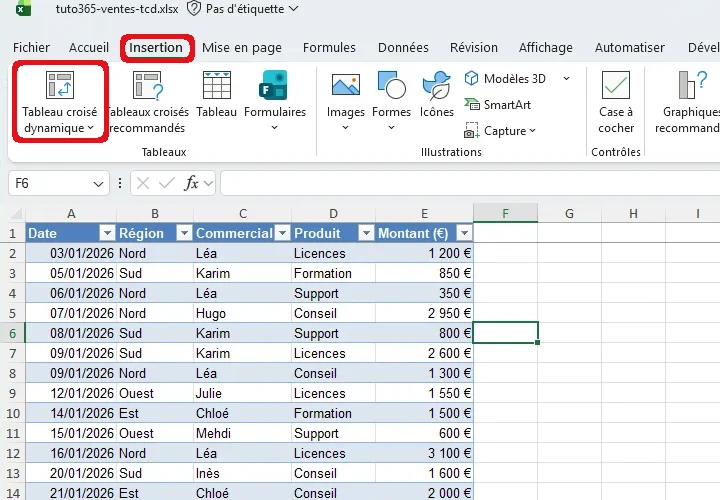Click the Excel app icon in title bar
The height and width of the screenshot is (500, 720).
[x=23, y=8]
